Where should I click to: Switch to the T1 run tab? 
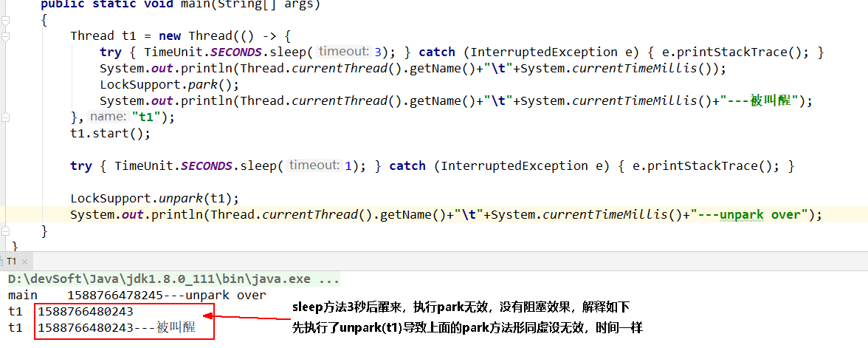click(x=13, y=262)
